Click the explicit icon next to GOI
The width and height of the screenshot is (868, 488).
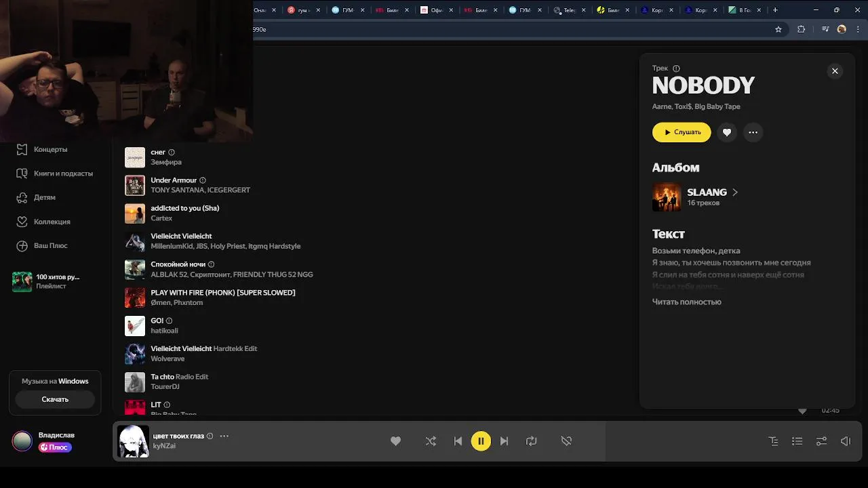point(169,321)
